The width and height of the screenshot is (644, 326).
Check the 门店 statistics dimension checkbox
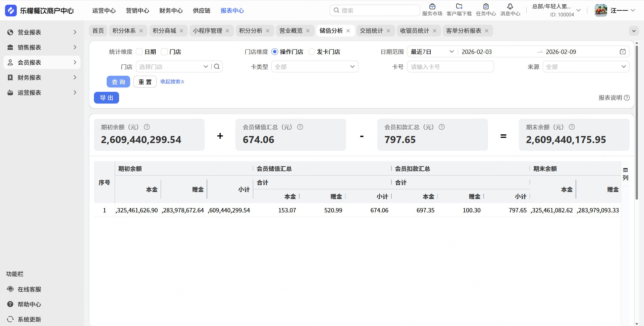164,52
